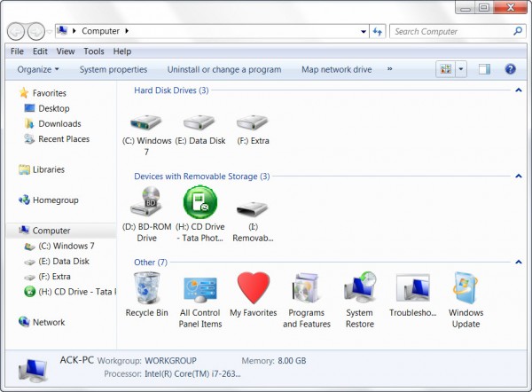532x392 pixels.
Task: Select Favorites in navigation pane
Action: tap(49, 93)
